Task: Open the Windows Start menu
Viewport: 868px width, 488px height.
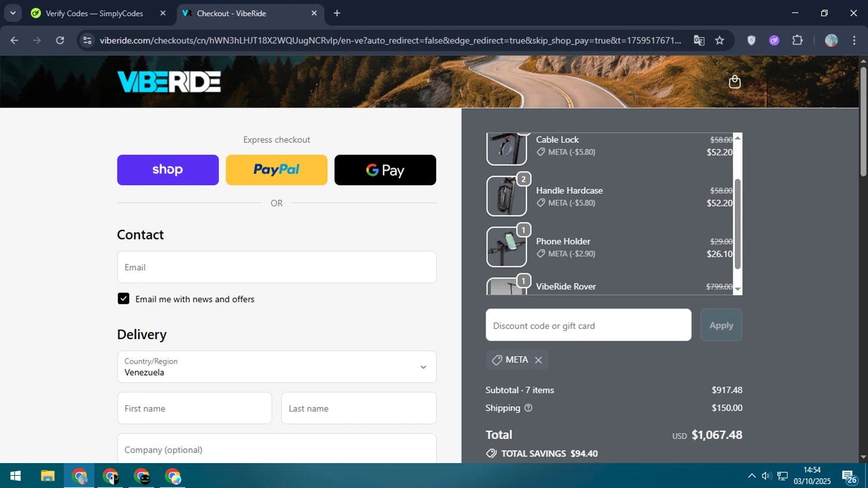Action: point(16,476)
